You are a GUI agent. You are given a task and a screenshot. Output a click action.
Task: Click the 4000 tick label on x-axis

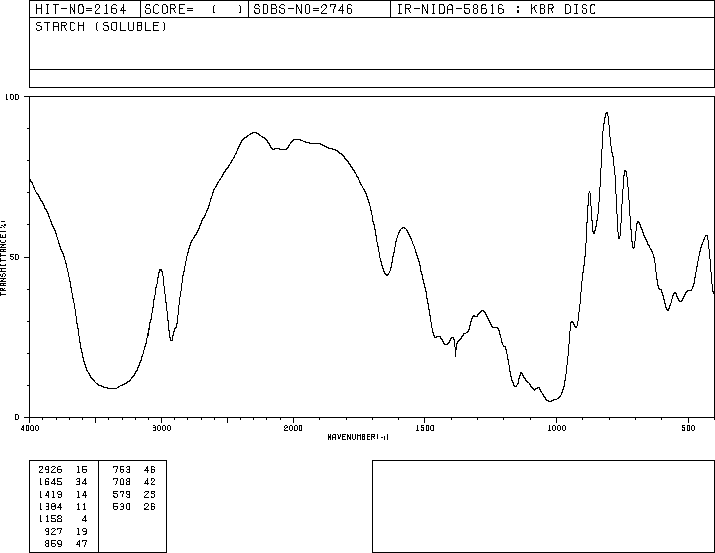tap(30, 428)
